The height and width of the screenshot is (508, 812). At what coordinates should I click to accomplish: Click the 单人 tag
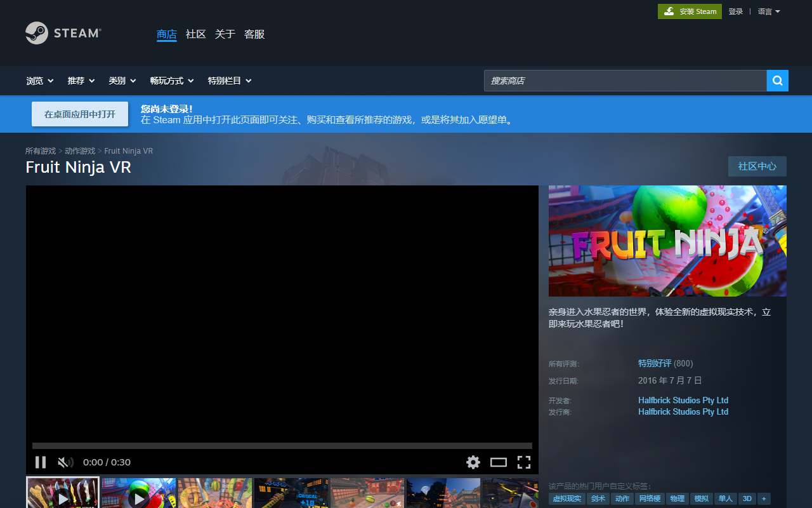point(726,499)
